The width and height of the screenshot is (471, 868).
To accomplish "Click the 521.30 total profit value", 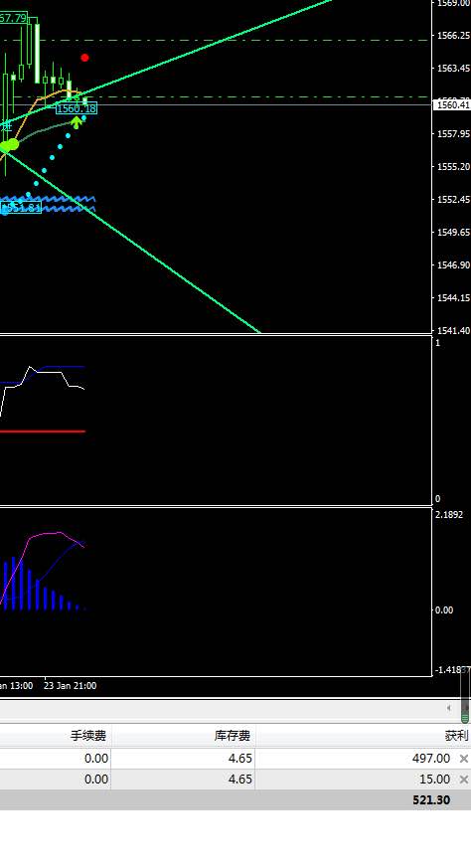I will [x=431, y=800].
